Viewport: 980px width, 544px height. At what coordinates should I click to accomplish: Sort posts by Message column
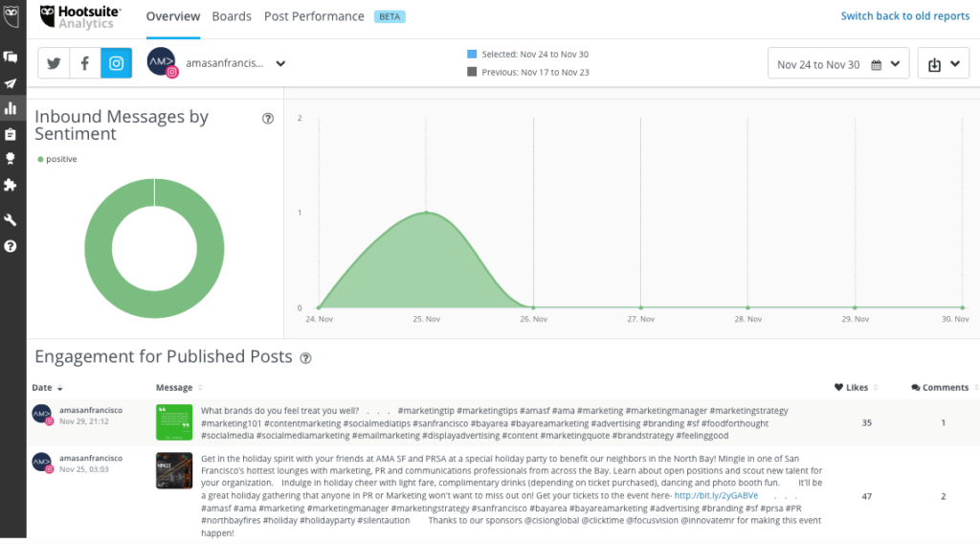[x=179, y=388]
